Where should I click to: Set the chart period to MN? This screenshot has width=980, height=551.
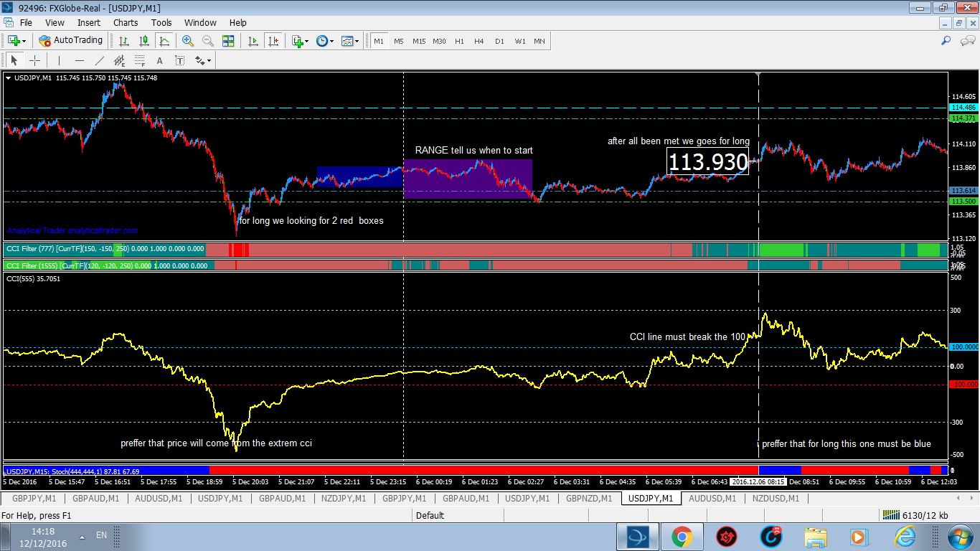coord(540,41)
